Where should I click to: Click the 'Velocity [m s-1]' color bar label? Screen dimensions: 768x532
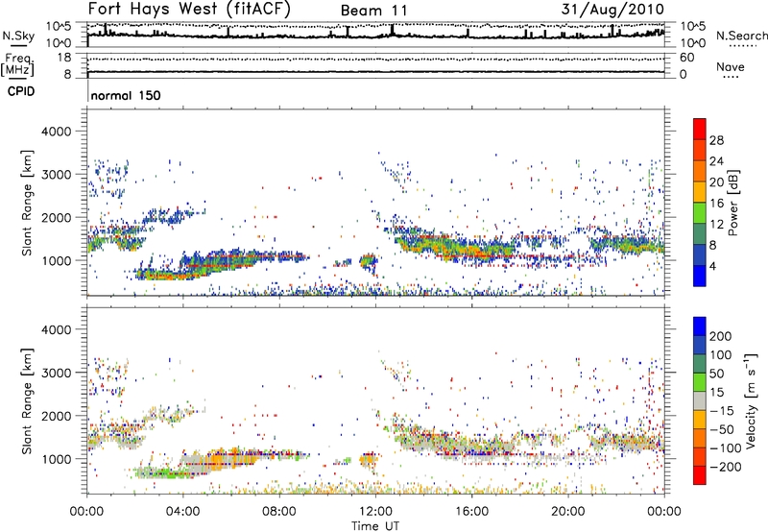(751, 400)
